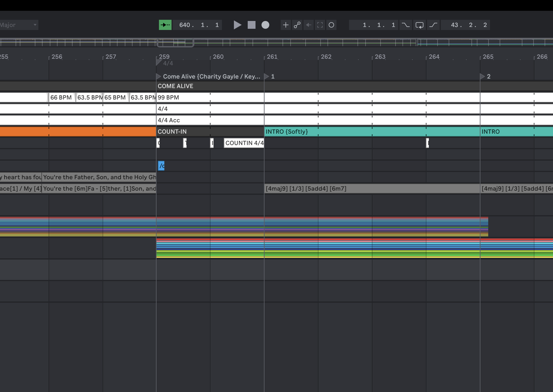Select the COUNTIN 4/4 clip

pos(244,143)
